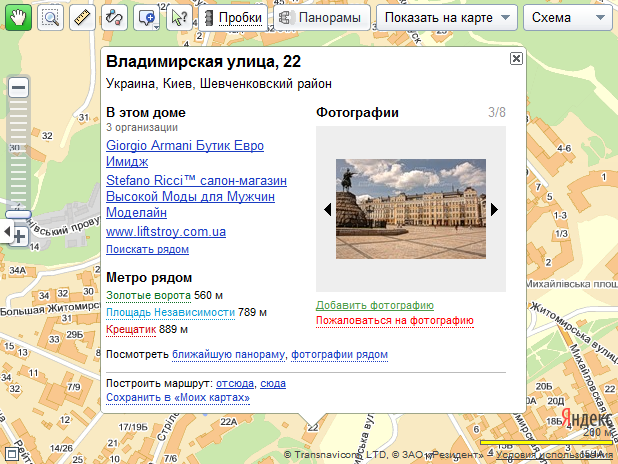This screenshot has height=464, width=618.
Task: Click Поискать рядом link
Action: tap(147, 250)
